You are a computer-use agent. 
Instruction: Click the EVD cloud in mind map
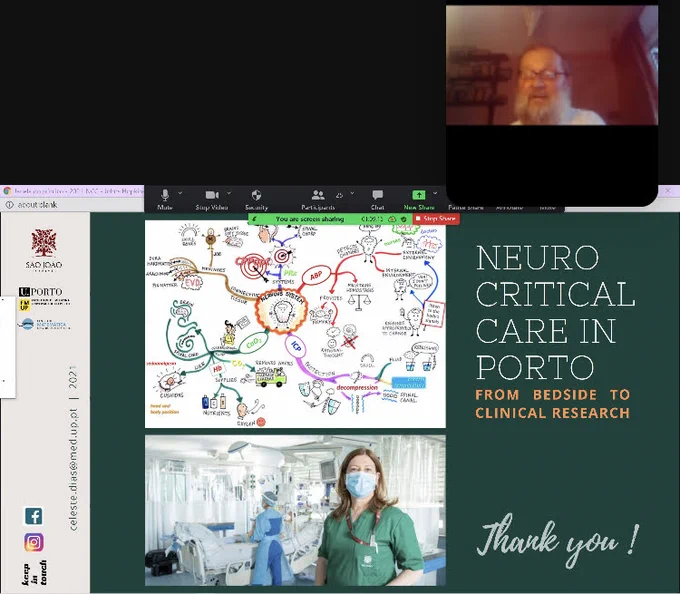coord(192,283)
